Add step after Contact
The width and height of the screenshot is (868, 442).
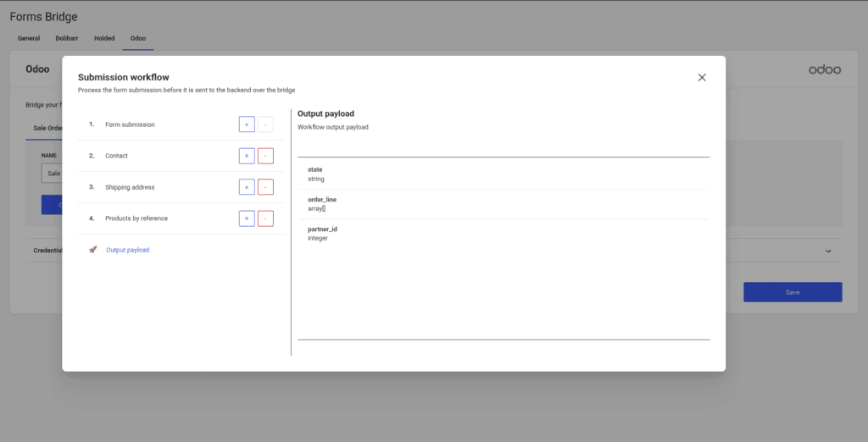[247, 156]
